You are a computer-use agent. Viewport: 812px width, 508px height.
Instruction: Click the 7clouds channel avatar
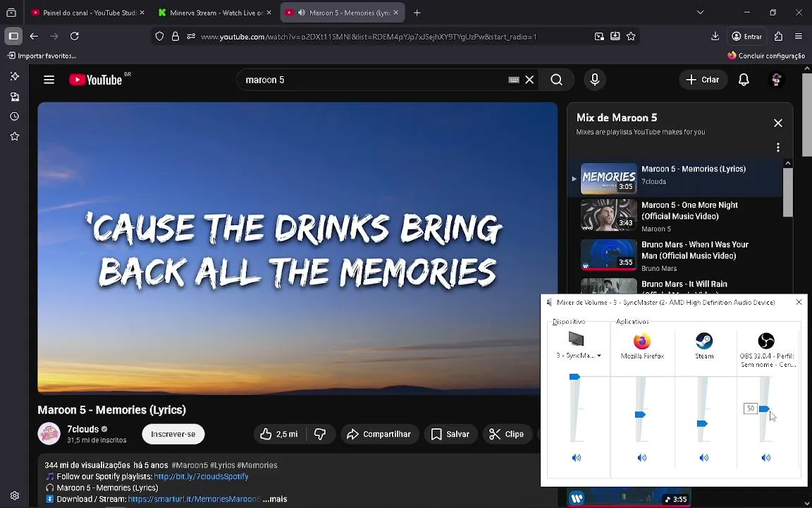point(49,434)
